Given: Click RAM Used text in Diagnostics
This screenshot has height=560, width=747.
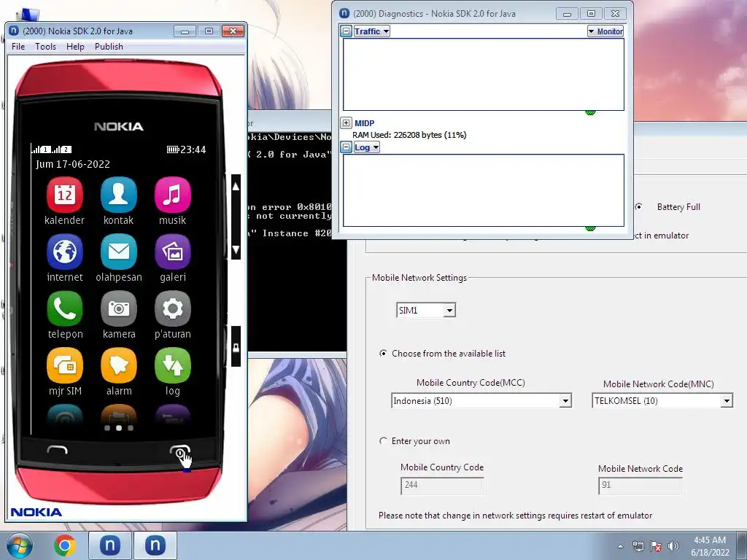Looking at the screenshot, I should 409,135.
